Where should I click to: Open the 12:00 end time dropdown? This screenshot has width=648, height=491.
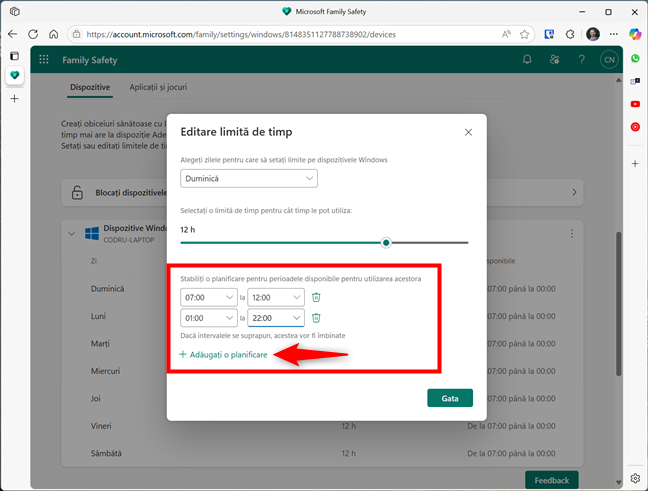276,298
